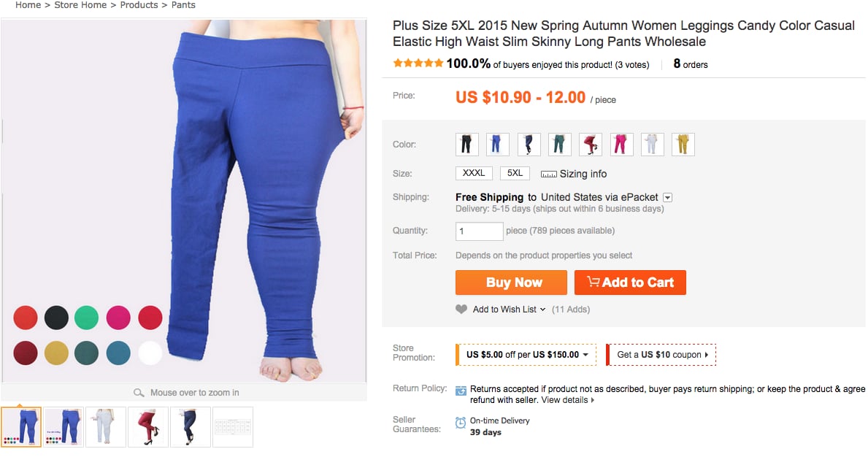
Task: Click the cart icon on Add to Cart
Action: click(x=594, y=283)
